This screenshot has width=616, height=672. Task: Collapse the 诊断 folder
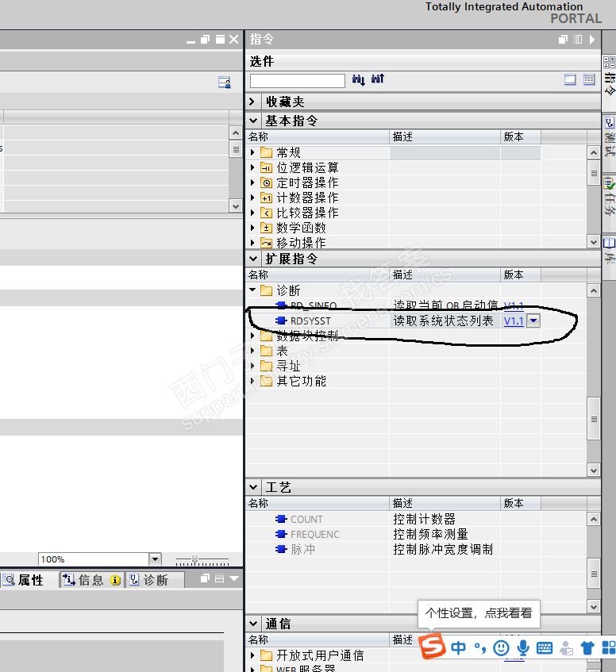click(252, 290)
